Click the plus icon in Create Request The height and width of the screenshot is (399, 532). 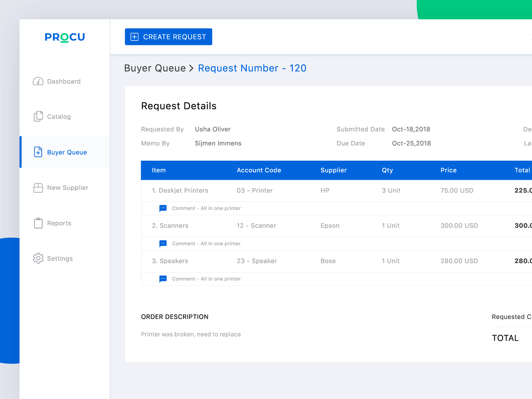pyautogui.click(x=134, y=37)
